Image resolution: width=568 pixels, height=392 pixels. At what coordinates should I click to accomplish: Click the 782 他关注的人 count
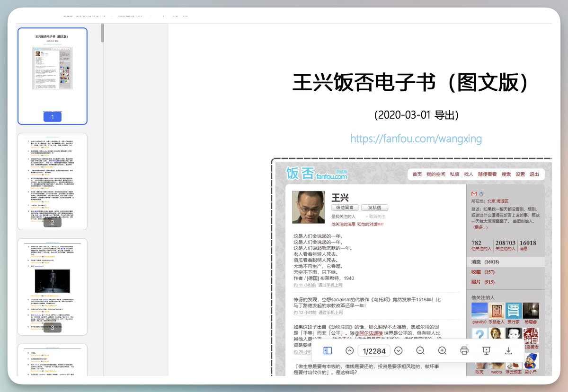[x=481, y=245]
